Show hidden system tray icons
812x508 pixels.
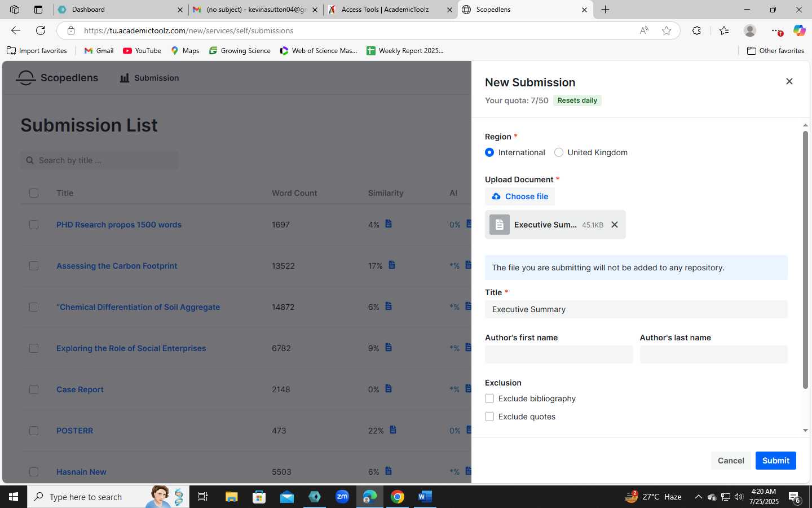[x=698, y=497]
